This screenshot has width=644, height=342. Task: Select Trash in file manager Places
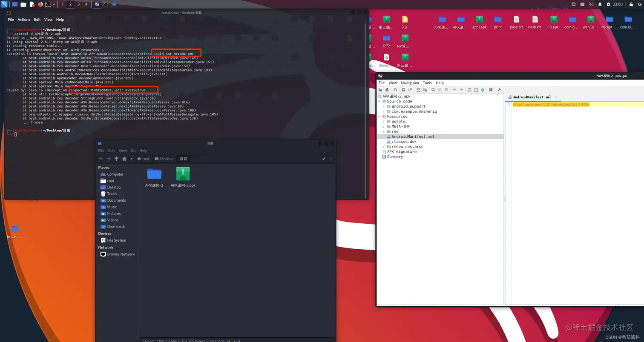click(109, 194)
